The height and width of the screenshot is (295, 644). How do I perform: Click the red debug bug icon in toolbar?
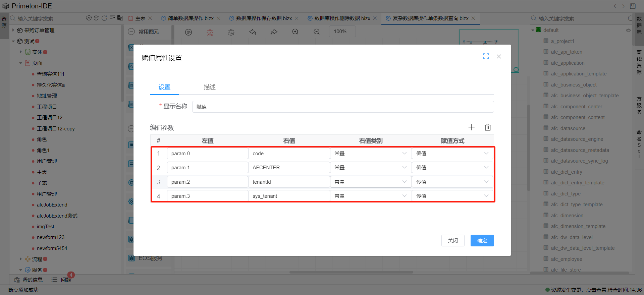210,32
